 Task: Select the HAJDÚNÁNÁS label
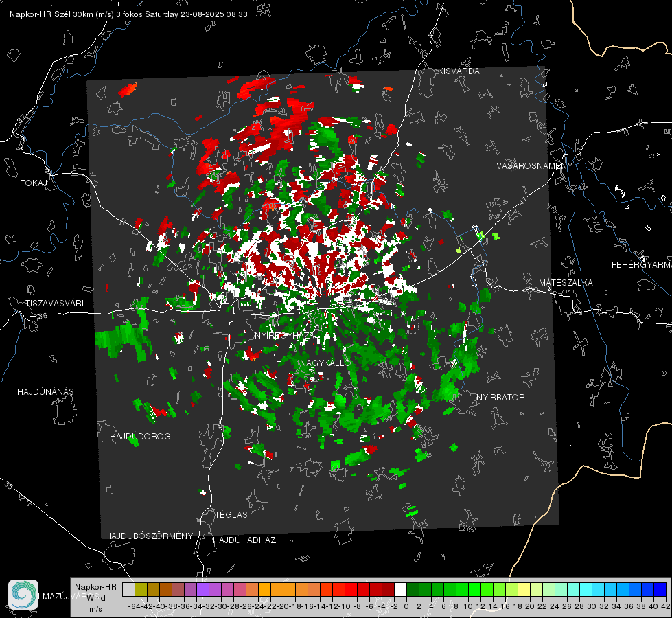tap(45, 391)
